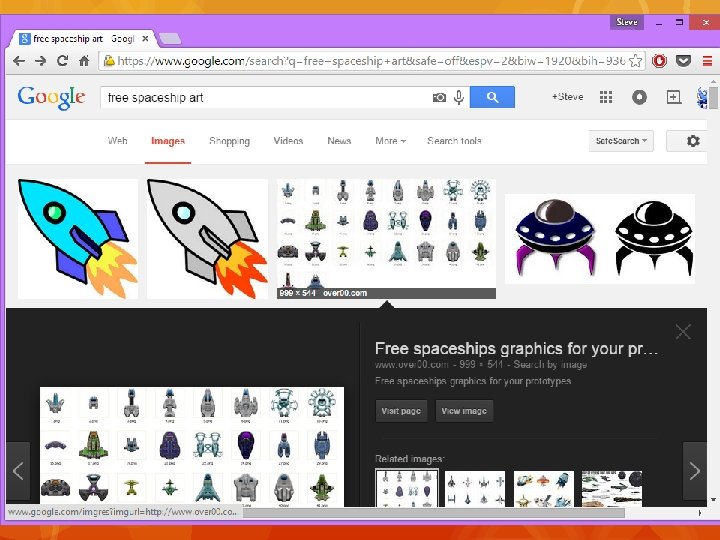Select the first highlighted related image

(x=407, y=488)
